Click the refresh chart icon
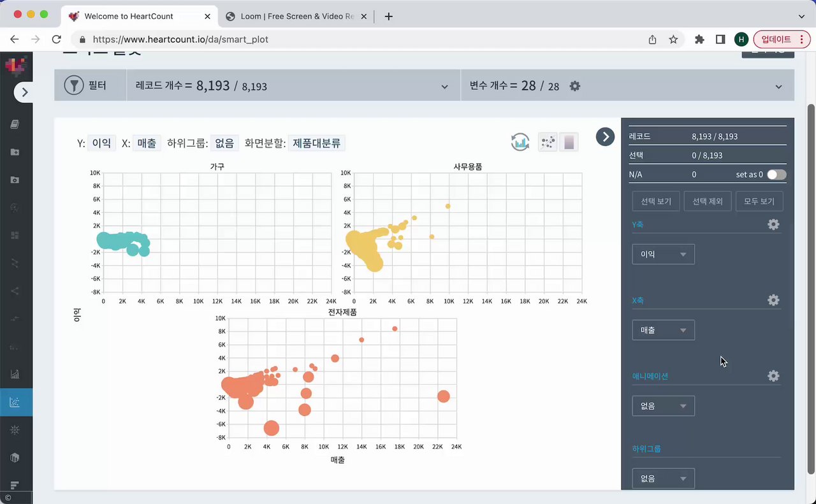816x504 pixels. click(x=520, y=142)
